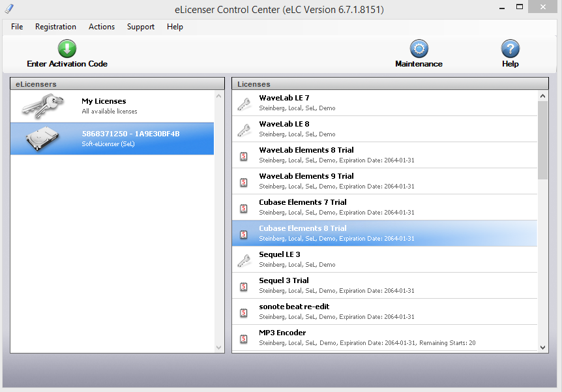Click the license icon of sonote beat re-edit

pyautogui.click(x=244, y=312)
